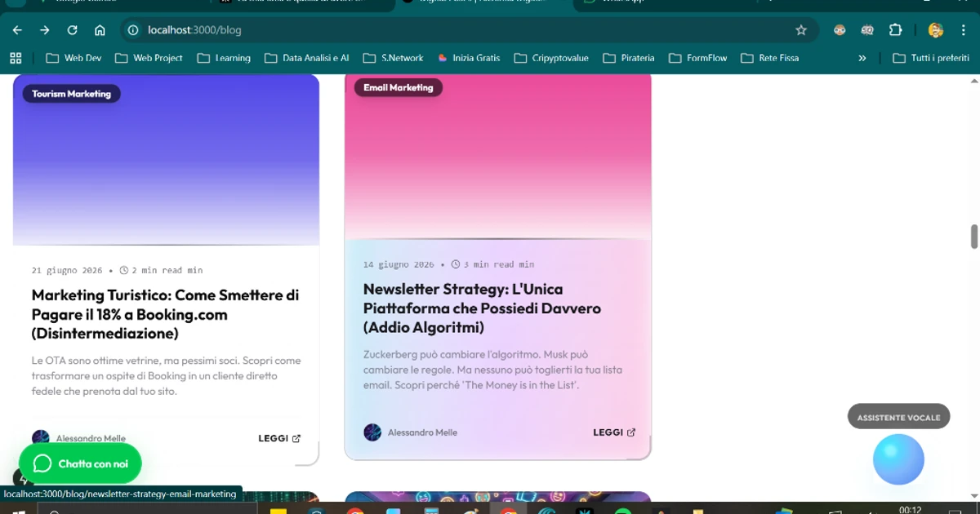980x514 pixels.
Task: Click the page vertical scrollbar thumb
Action: (973, 237)
